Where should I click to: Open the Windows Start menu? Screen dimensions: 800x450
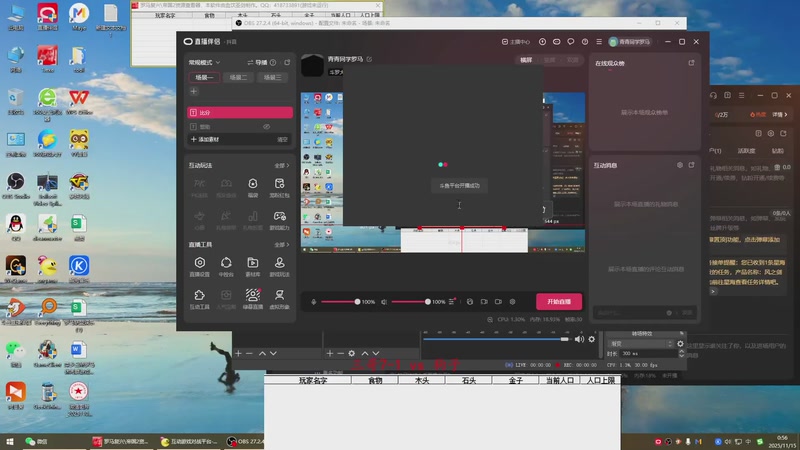click(x=9, y=441)
